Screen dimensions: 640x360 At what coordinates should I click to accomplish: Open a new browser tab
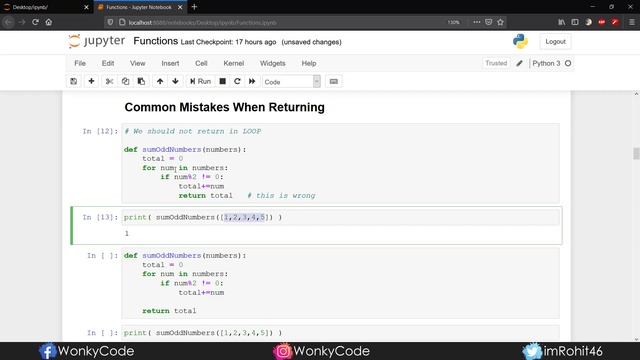click(194, 7)
